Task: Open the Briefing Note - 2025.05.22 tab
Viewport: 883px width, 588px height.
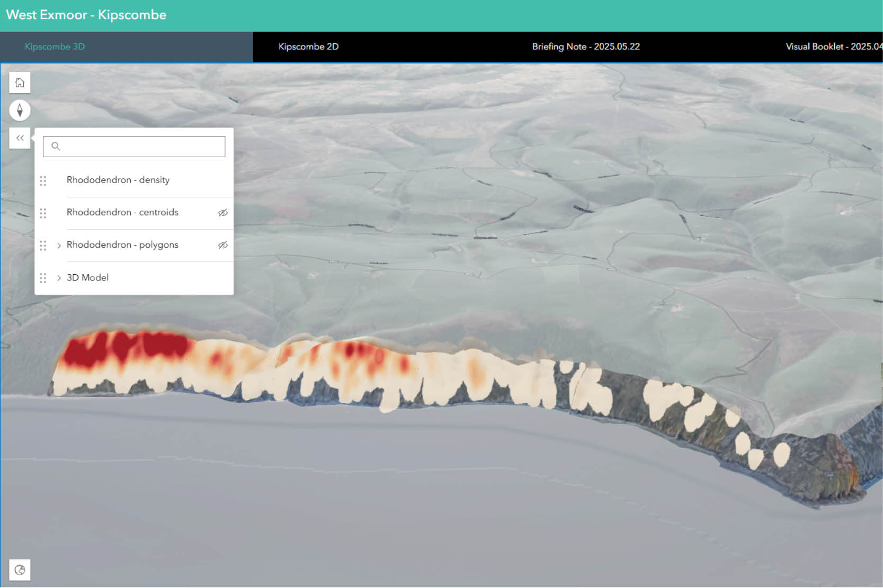Action: (x=586, y=47)
